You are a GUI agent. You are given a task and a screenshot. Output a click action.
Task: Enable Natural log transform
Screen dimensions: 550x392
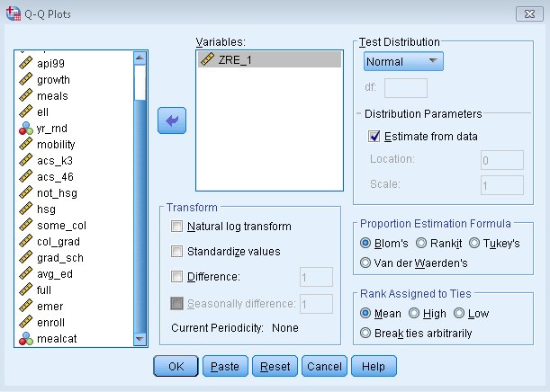176,227
